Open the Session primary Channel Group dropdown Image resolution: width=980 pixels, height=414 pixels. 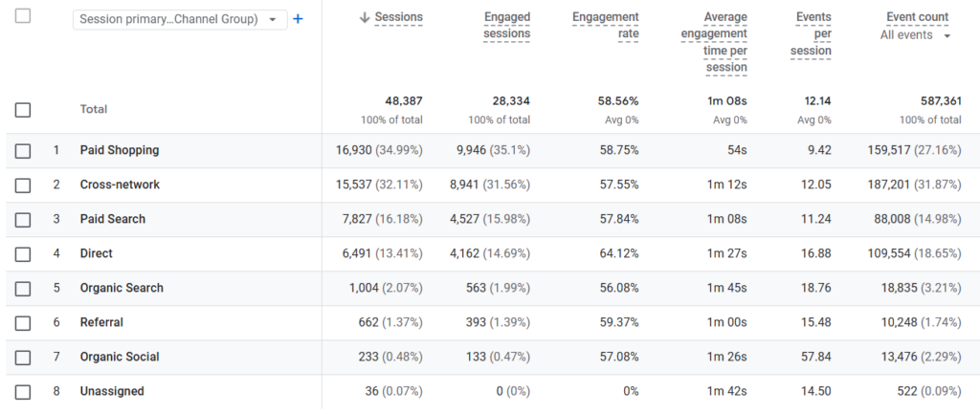point(180,19)
